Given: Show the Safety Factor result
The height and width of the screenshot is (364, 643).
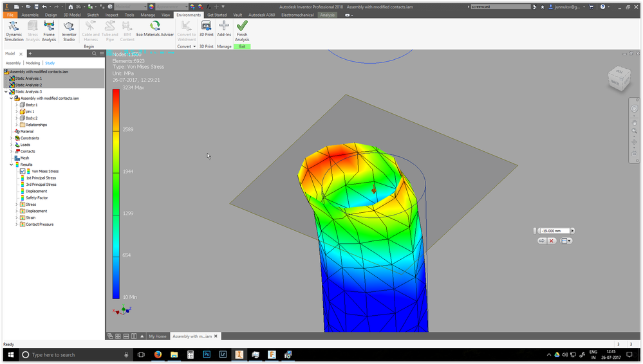Looking at the screenshot, I should point(34,197).
